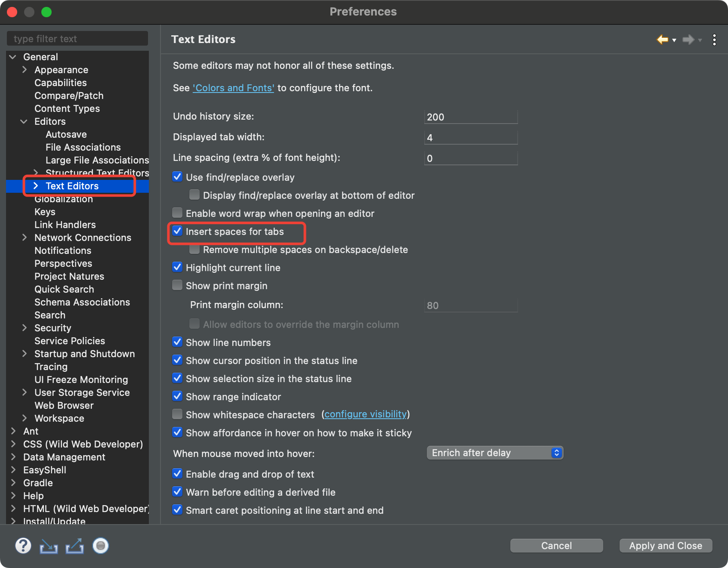Toggle Show cursor position in status line
Image resolution: width=728 pixels, height=568 pixels.
(177, 360)
